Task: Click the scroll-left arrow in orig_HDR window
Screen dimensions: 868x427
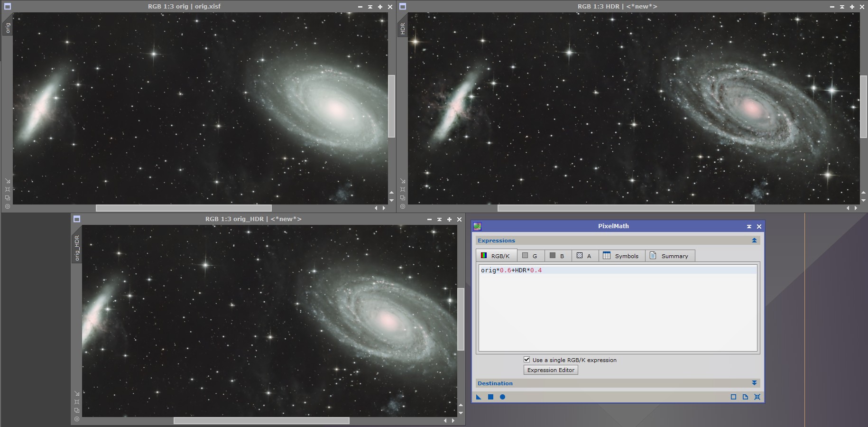Action: pyautogui.click(x=445, y=420)
